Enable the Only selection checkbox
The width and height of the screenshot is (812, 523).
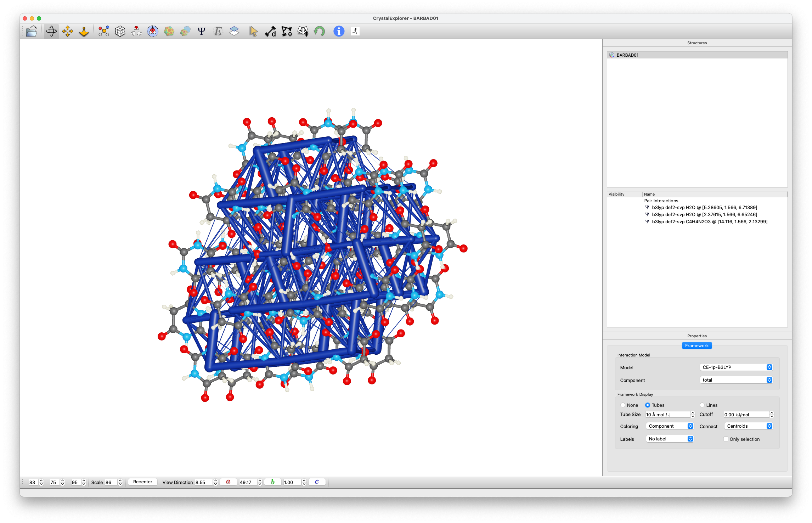(x=726, y=439)
